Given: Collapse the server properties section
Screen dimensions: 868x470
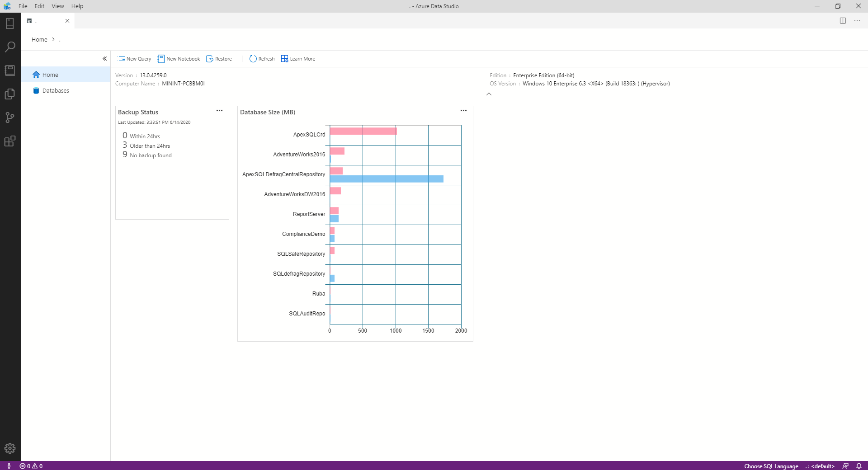Looking at the screenshot, I should [x=489, y=94].
